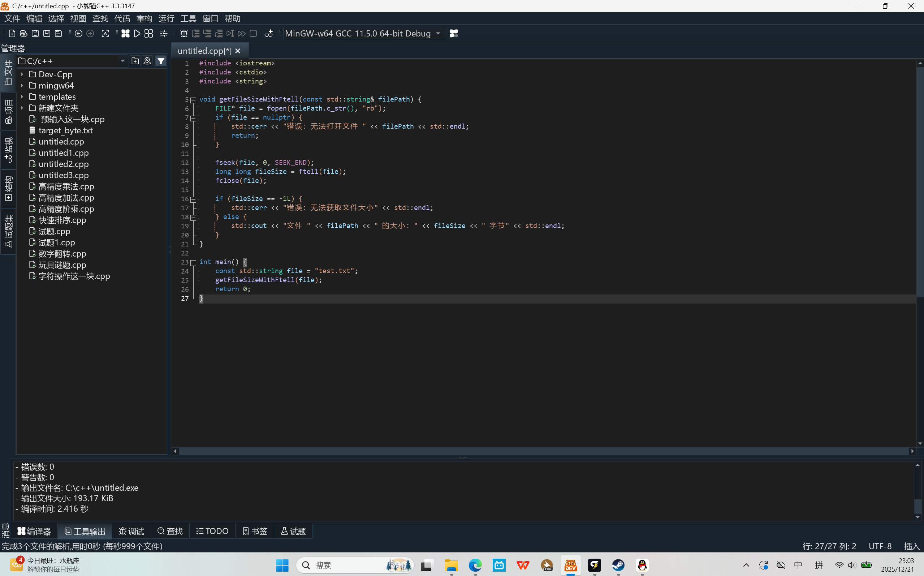The height and width of the screenshot is (576, 924).
Task: Click the Add Watch glasses icon
Action: (x=268, y=34)
